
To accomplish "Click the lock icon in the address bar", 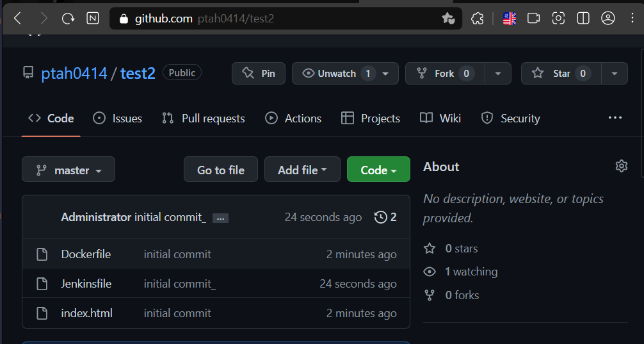I will tap(124, 19).
